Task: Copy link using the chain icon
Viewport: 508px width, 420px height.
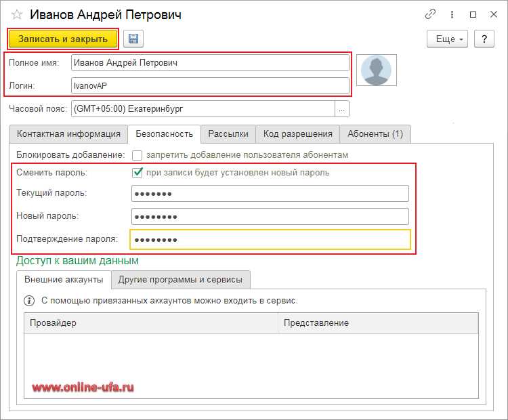Action: point(430,14)
